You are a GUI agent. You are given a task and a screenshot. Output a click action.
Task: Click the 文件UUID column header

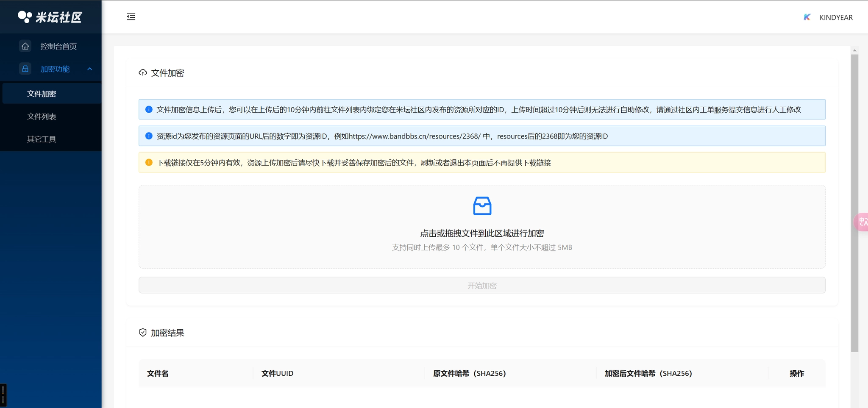(277, 373)
